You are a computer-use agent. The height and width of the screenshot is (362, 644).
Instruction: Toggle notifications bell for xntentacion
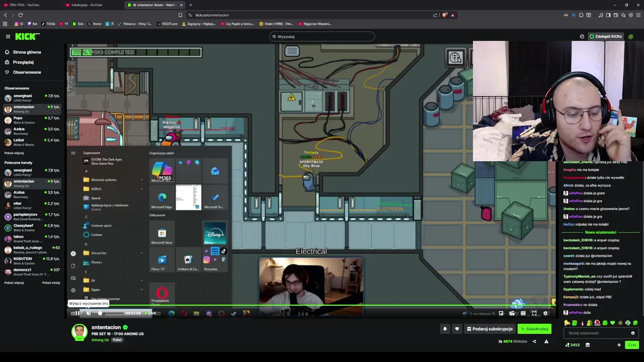[445, 329]
